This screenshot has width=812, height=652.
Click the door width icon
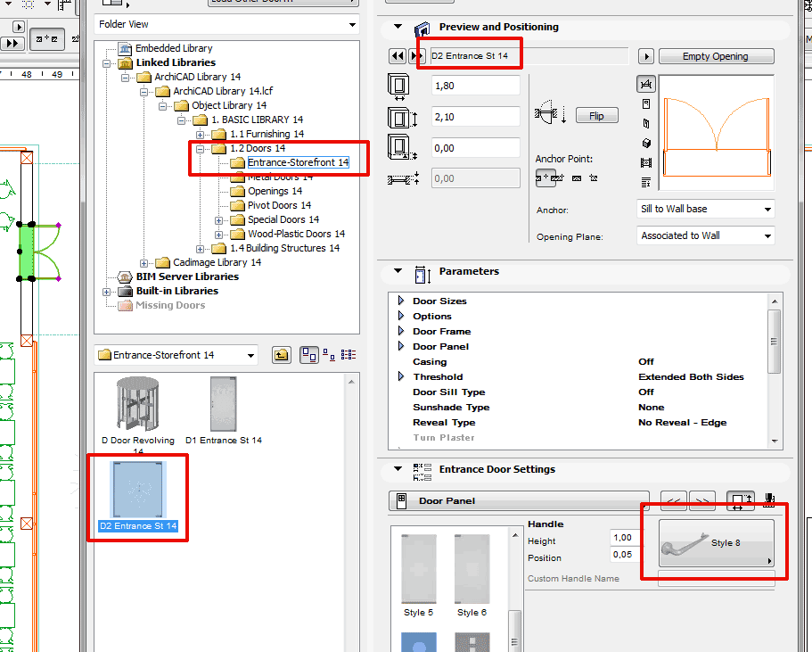[398, 87]
